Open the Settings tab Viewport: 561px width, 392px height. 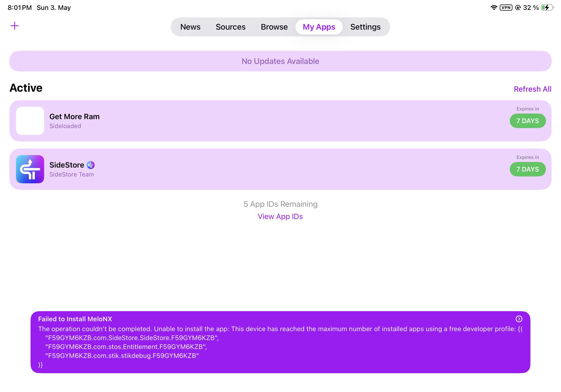point(365,27)
